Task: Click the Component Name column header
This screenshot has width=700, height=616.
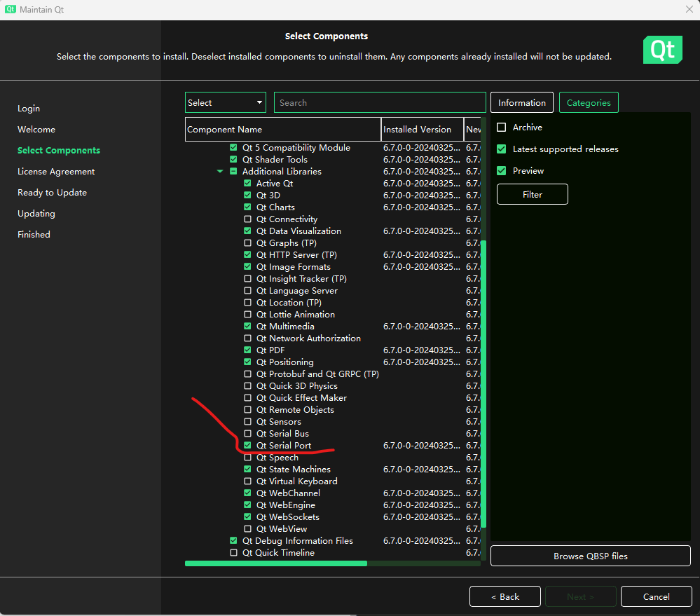Action: pos(283,130)
